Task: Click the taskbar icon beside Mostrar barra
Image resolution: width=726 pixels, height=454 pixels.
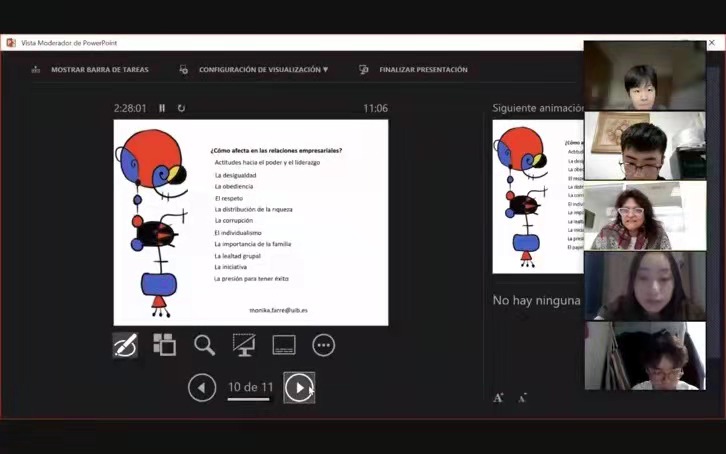Action: tap(36, 70)
